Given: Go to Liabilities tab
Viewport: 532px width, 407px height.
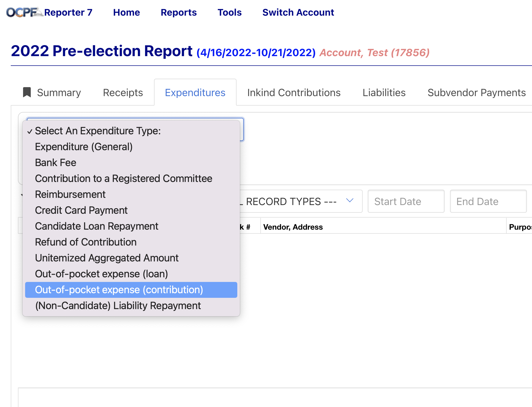Looking at the screenshot, I should tap(384, 93).
